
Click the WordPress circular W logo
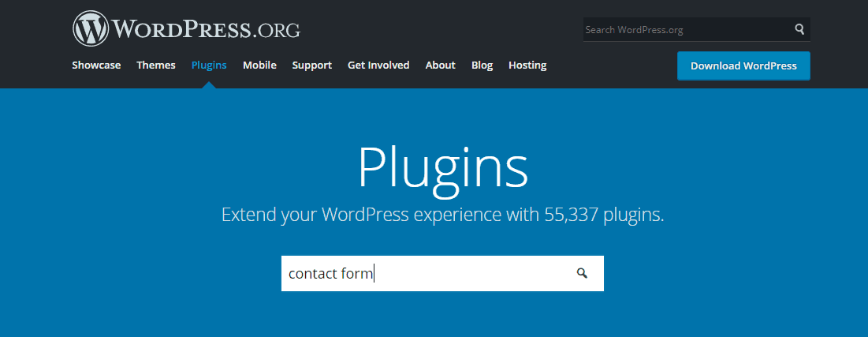91,29
